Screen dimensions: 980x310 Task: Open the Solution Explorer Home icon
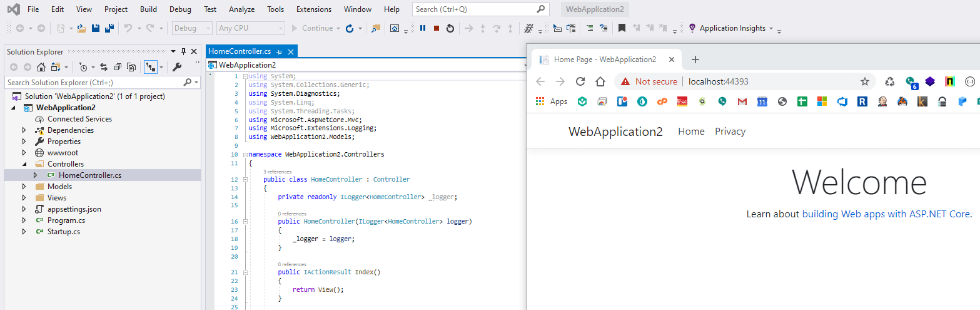click(41, 67)
